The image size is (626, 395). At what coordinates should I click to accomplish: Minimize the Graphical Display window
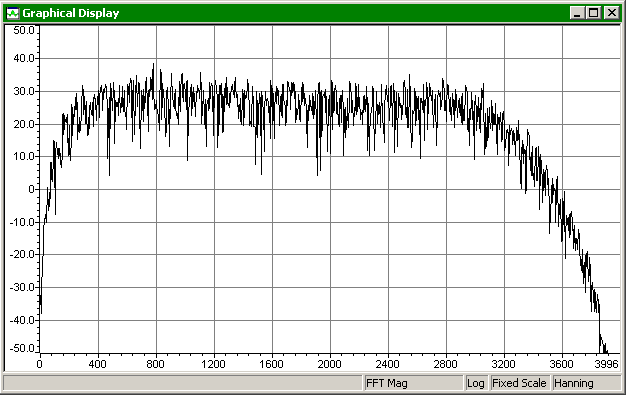[576, 13]
